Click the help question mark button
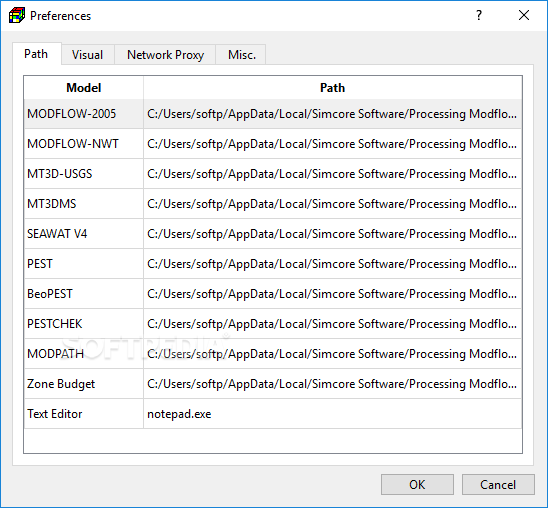548x508 pixels. click(x=479, y=15)
